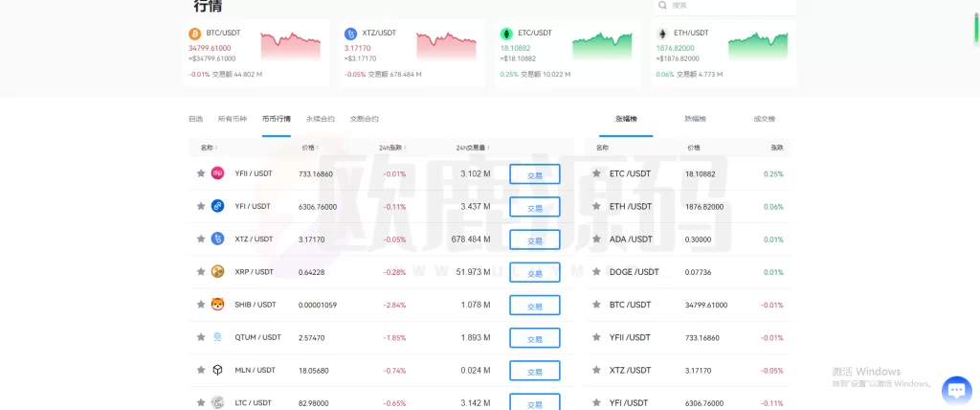The width and height of the screenshot is (980, 410).
Task: Star ADA /USDT in gainers list
Action: pos(596,239)
